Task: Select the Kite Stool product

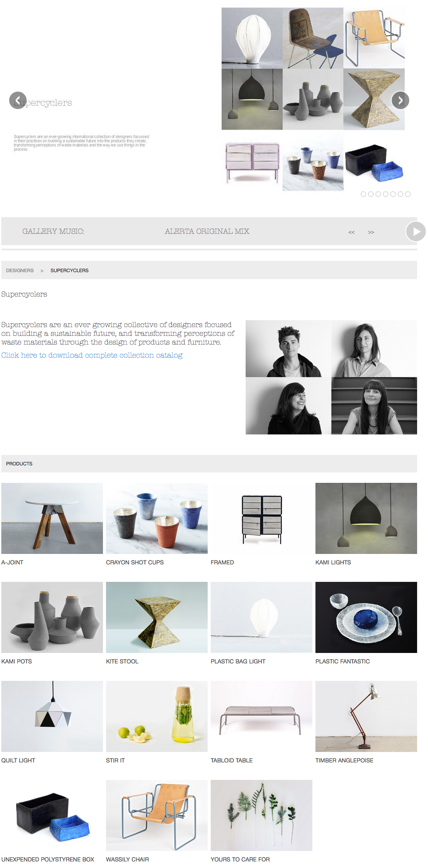Action: 157,617
